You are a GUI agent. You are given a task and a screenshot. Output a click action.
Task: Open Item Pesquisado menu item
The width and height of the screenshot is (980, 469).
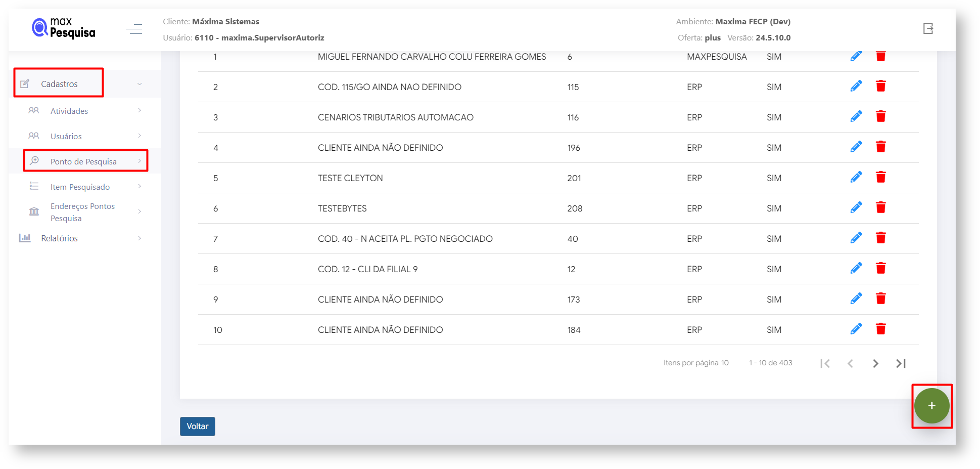80,187
